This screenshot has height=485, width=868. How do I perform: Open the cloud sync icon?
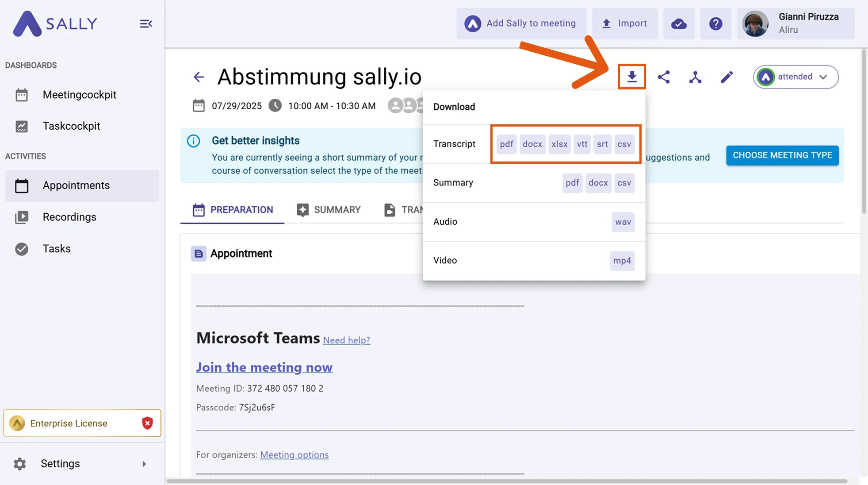coord(679,23)
